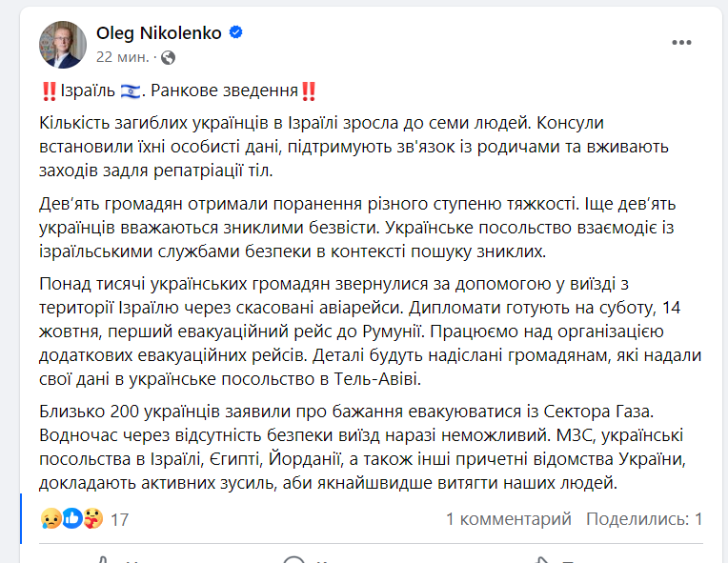Click the blue verified badge
Image resolution: width=728 pixels, height=563 pixels.
click(236, 33)
